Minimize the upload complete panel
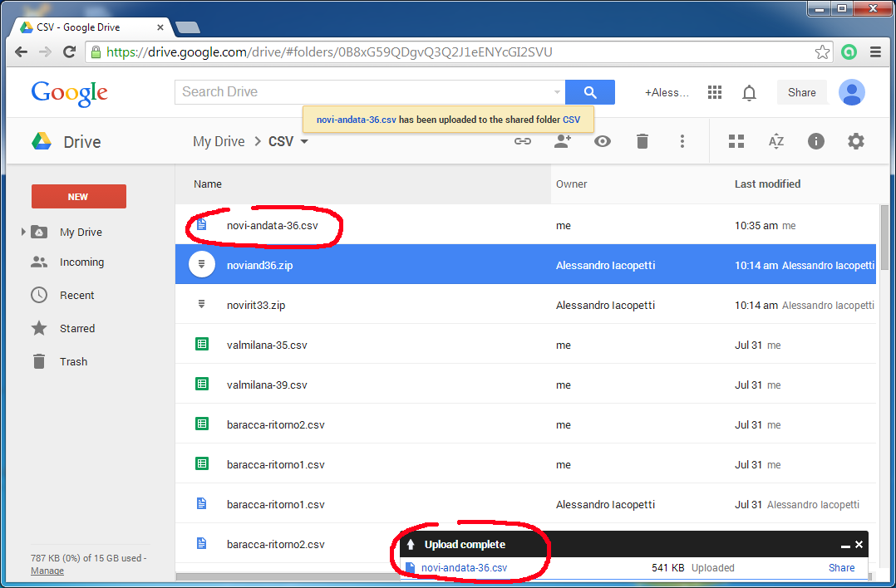Image resolution: width=896 pixels, height=588 pixels. [845, 546]
